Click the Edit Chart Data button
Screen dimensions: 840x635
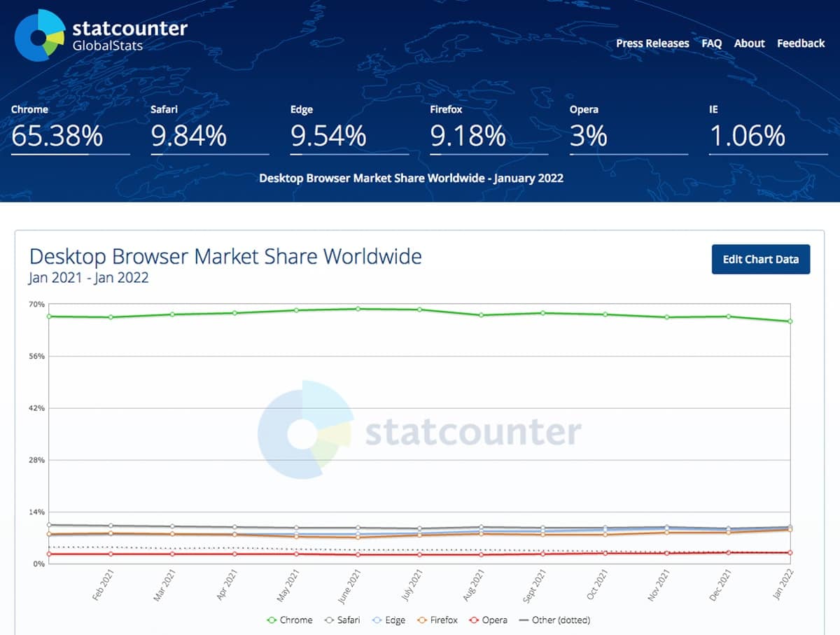pos(760,259)
